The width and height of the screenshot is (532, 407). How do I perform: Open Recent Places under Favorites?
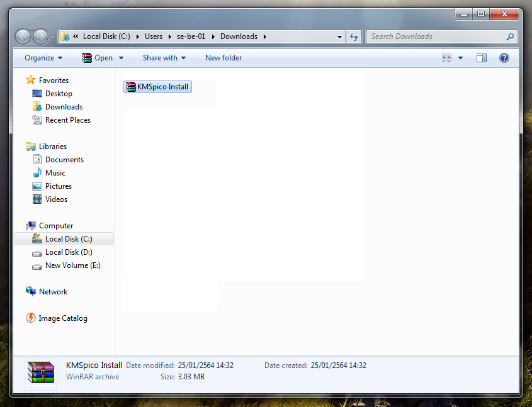click(68, 120)
